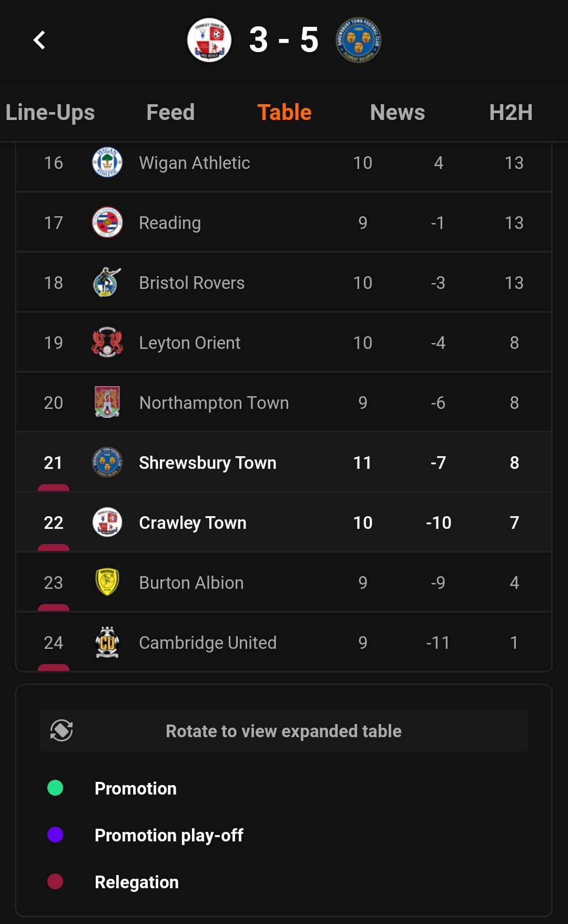Viewport: 568px width, 924px height.
Task: Tap the Burton Albion club crest
Action: pyautogui.click(x=107, y=582)
